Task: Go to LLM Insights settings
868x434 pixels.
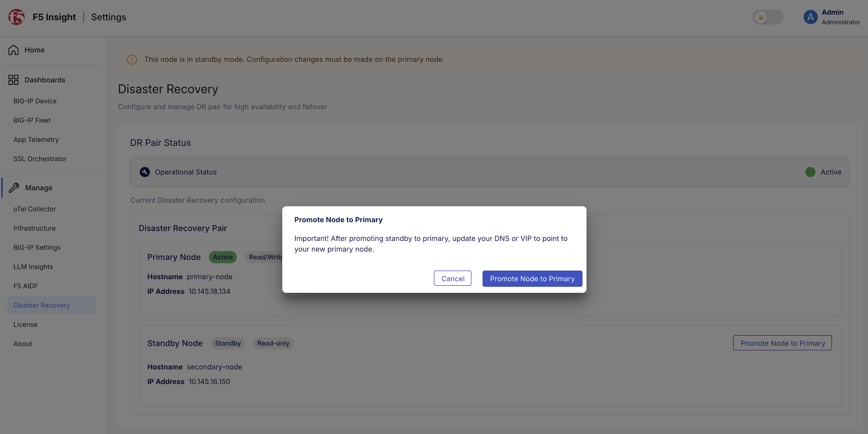Action: [x=33, y=267]
